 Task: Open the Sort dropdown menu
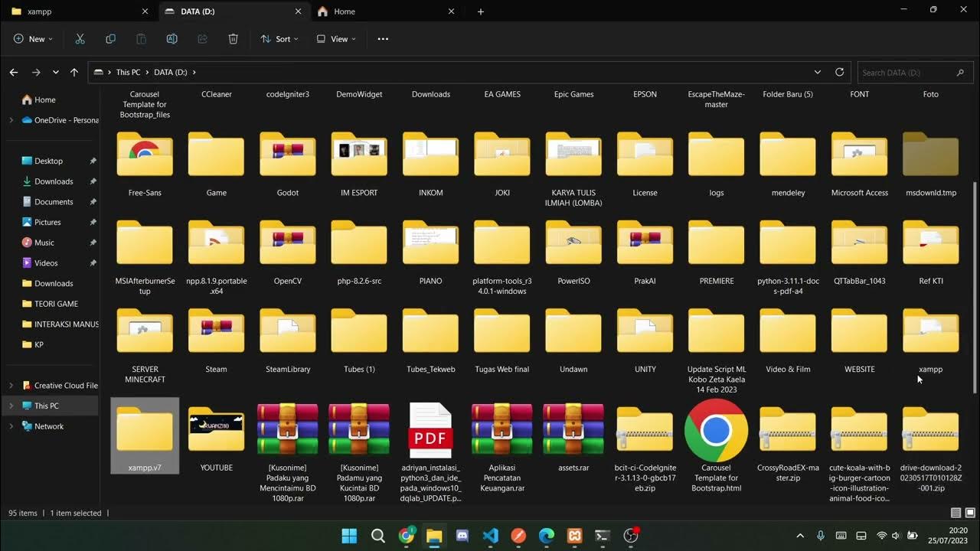279,39
